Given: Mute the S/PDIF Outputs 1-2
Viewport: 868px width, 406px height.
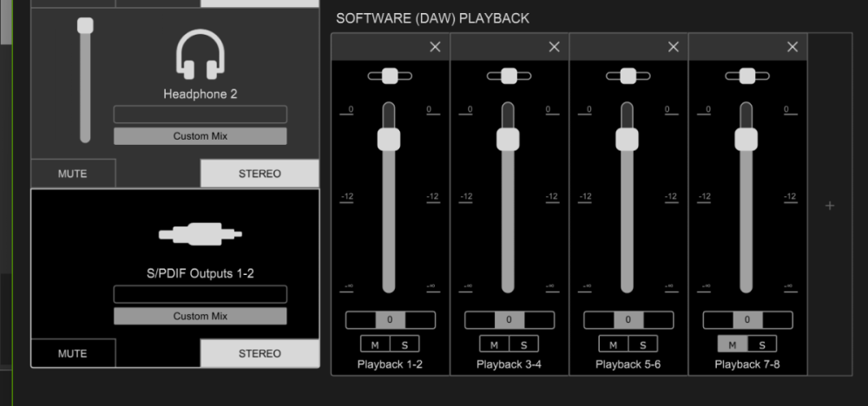Looking at the screenshot, I should 73,353.
